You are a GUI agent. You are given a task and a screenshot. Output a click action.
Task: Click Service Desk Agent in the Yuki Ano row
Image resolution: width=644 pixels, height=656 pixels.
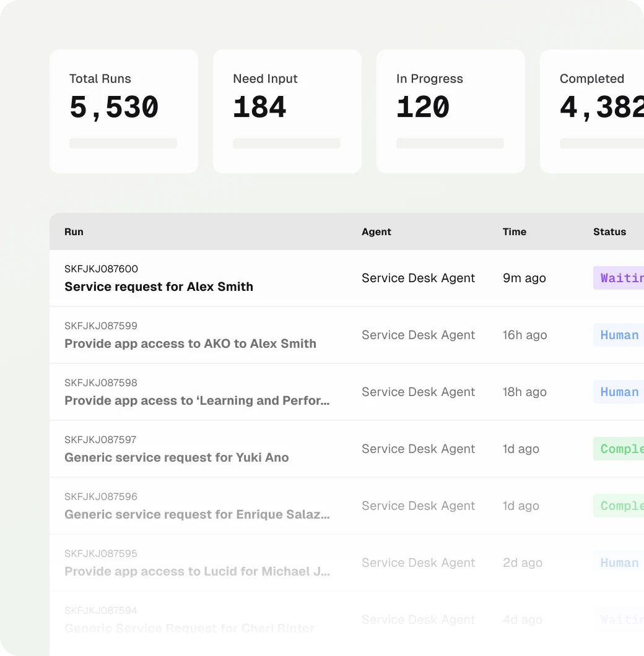419,449
